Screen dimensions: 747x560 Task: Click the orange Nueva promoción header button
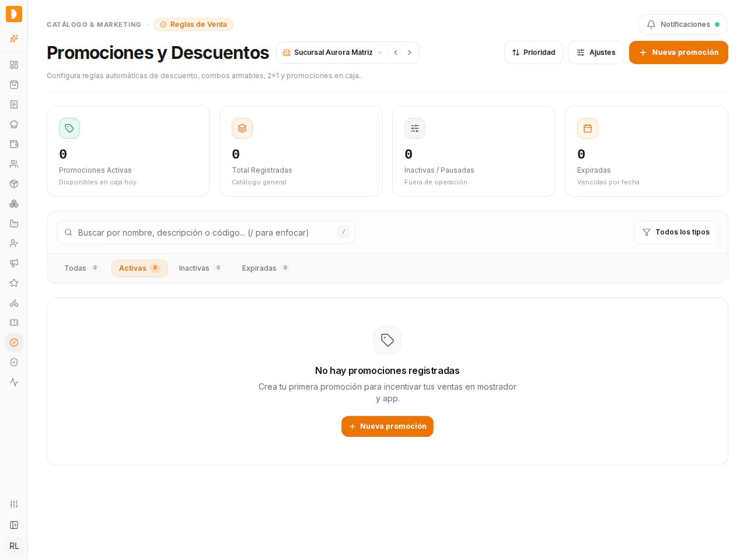pos(679,52)
